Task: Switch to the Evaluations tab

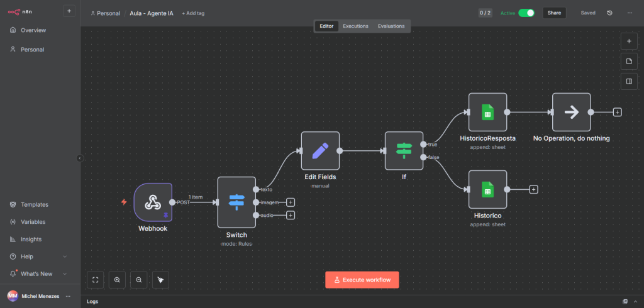Action: [391, 26]
